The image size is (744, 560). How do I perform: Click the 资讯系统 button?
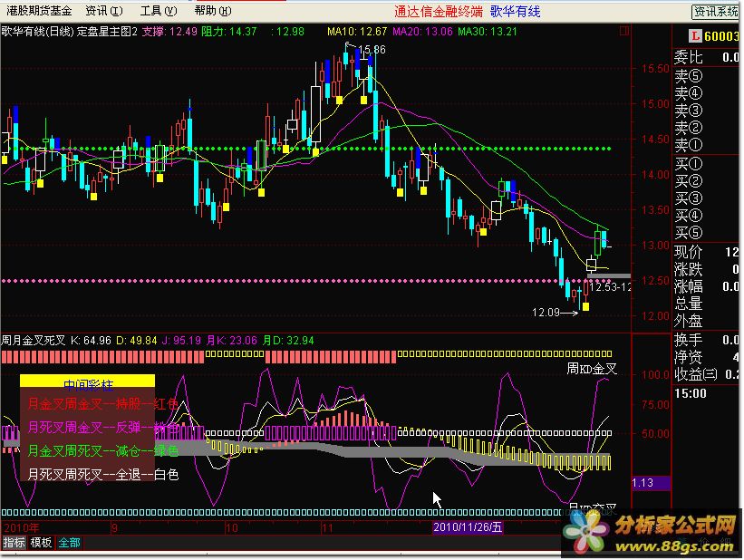pyautogui.click(x=716, y=12)
